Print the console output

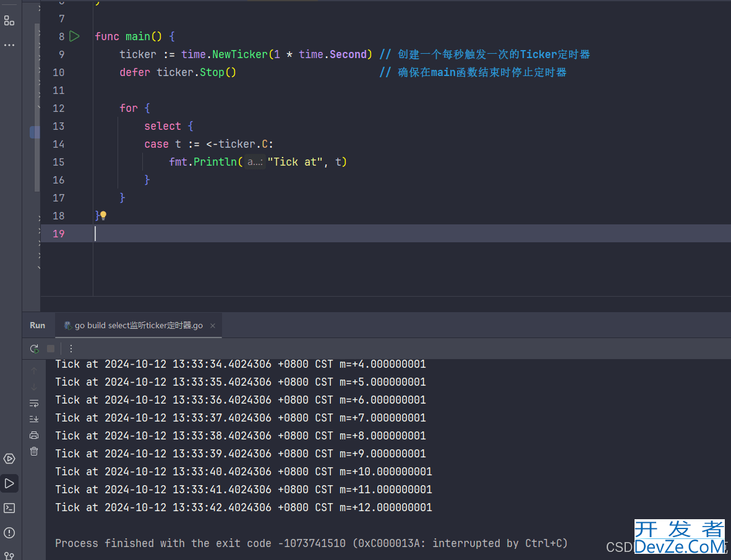(x=34, y=435)
